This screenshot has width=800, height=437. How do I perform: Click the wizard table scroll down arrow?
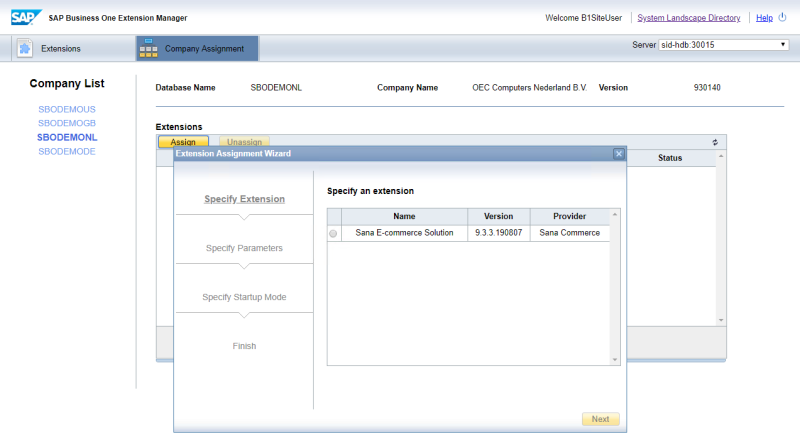coord(615,359)
